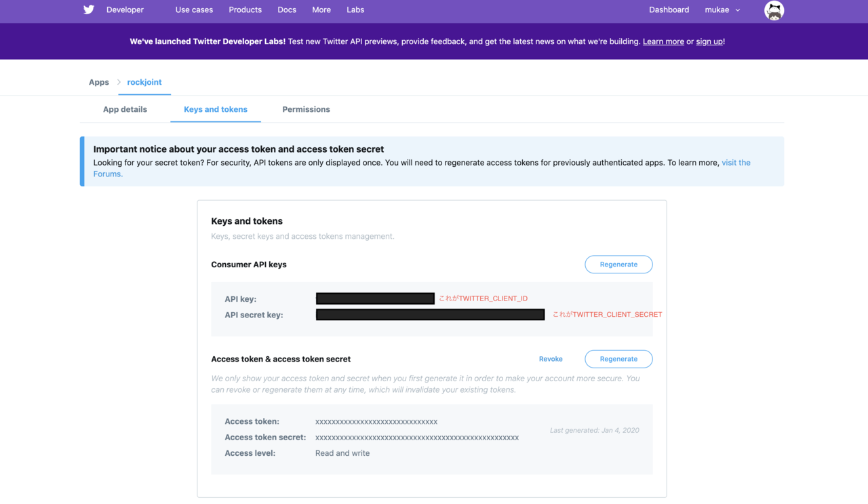868x504 pixels.
Task: Click the 'Access token & access token secret' heading
Action: pyautogui.click(x=281, y=359)
